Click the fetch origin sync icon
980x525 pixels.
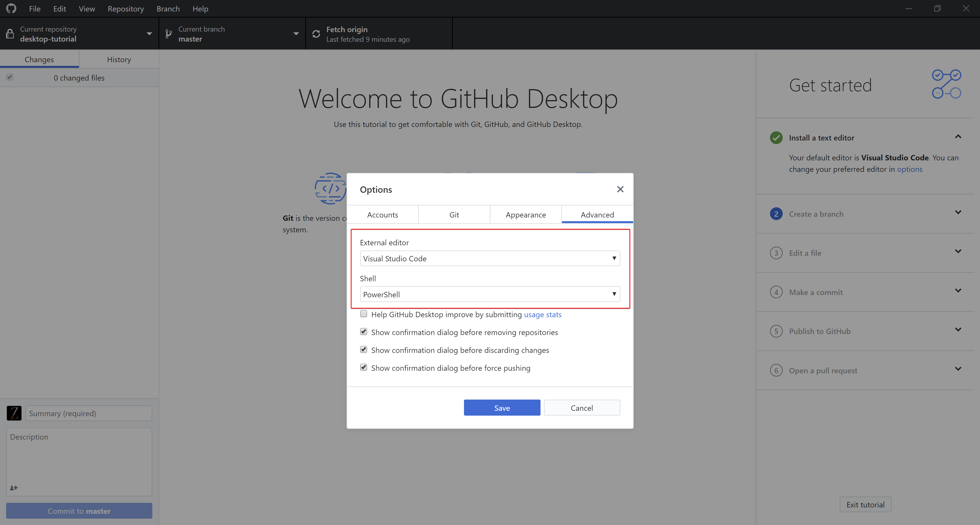(x=316, y=34)
